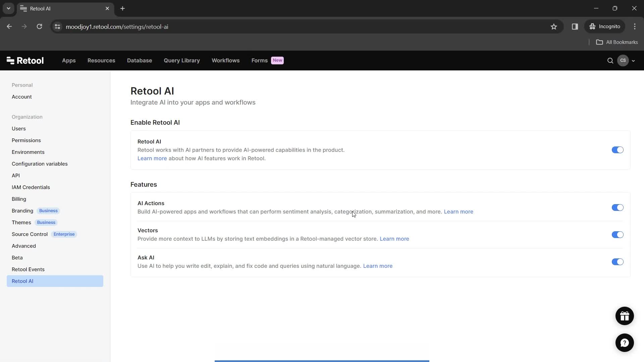Disable the AI Actions feature toggle

pyautogui.click(x=618, y=207)
